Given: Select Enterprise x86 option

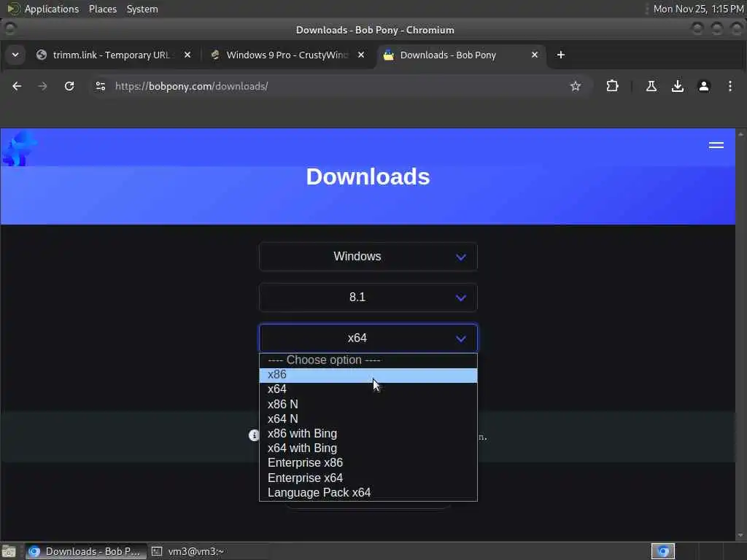Looking at the screenshot, I should tap(368, 463).
